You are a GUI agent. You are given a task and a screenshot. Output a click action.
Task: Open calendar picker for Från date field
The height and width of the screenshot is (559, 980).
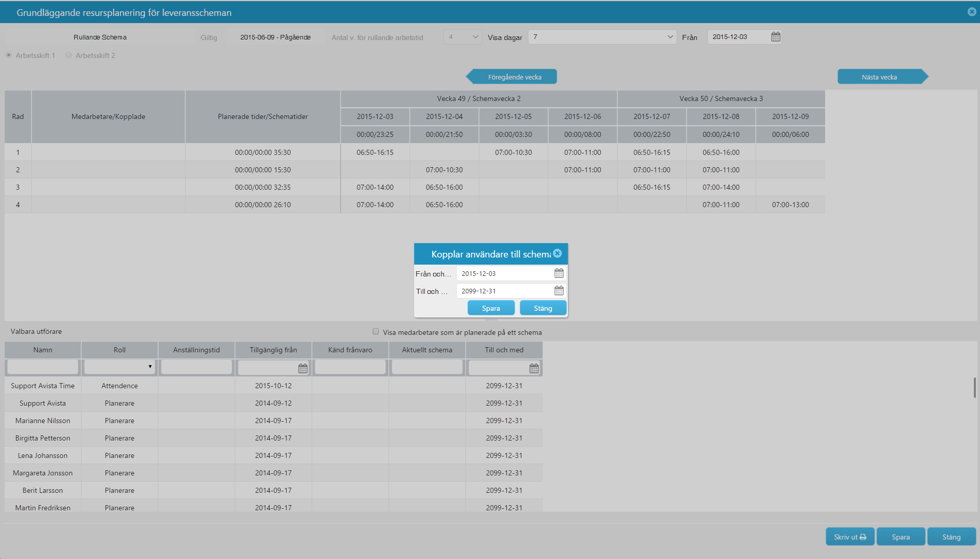pos(775,37)
